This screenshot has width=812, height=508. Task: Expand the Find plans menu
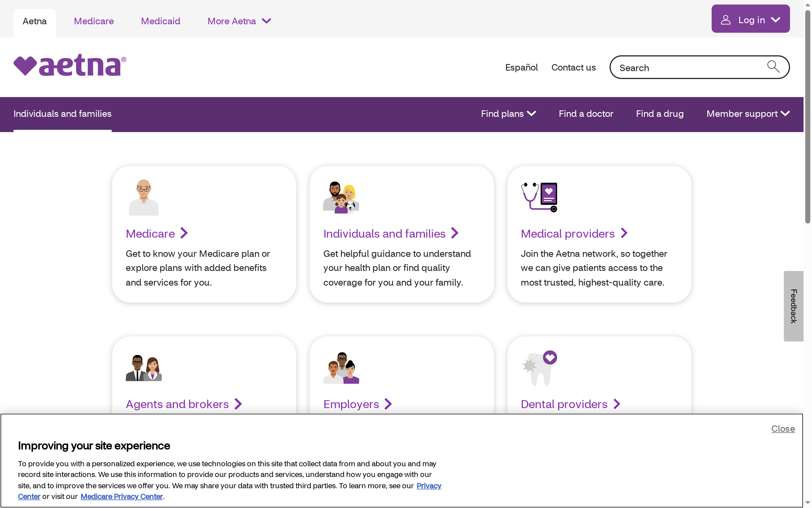pos(508,113)
